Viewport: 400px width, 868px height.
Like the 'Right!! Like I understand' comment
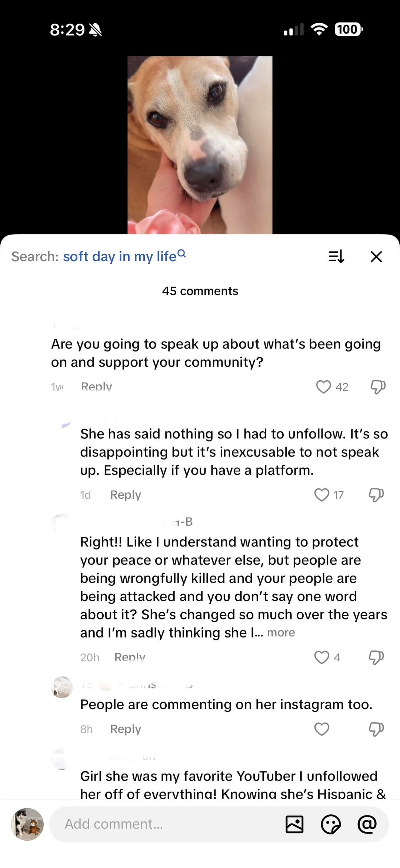(x=321, y=657)
